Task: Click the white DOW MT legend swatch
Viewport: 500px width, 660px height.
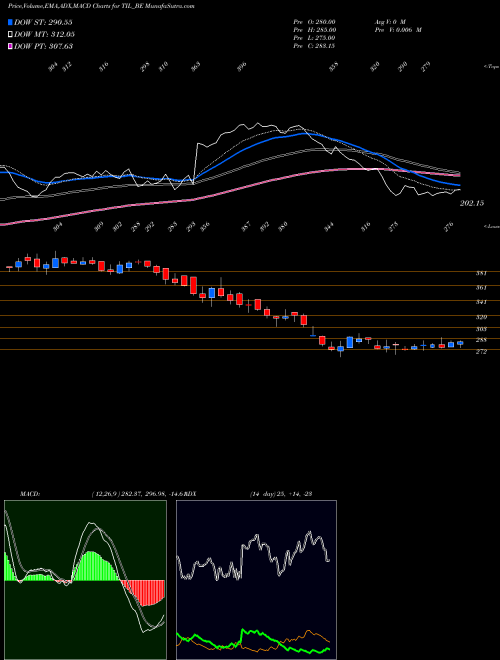Action: point(10,34)
